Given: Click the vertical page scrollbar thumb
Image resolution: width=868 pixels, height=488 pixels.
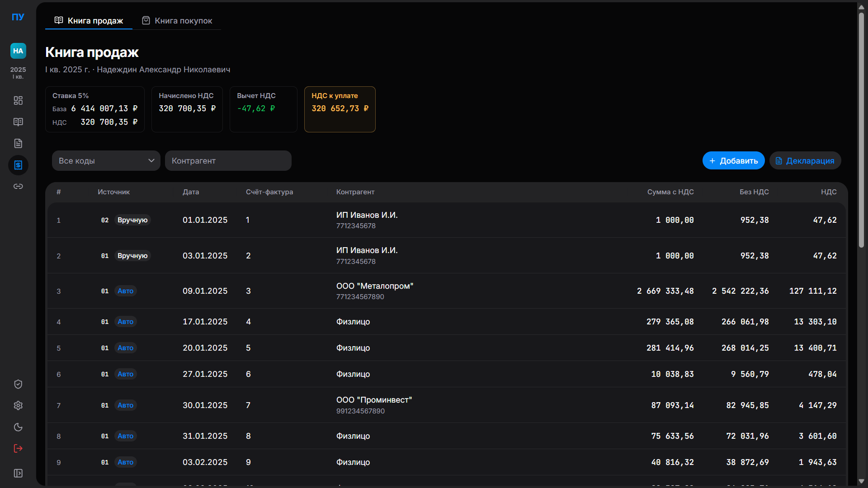Looking at the screenshot, I should pyautogui.click(x=861, y=131).
